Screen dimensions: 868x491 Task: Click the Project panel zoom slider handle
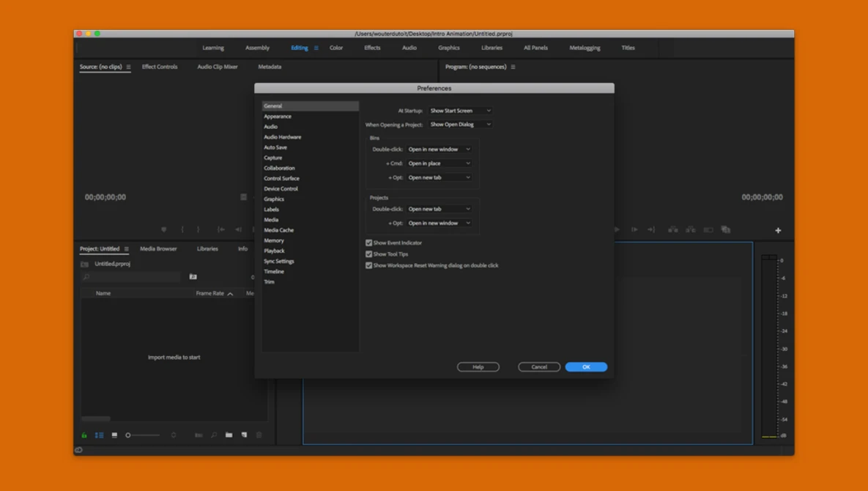tap(128, 435)
